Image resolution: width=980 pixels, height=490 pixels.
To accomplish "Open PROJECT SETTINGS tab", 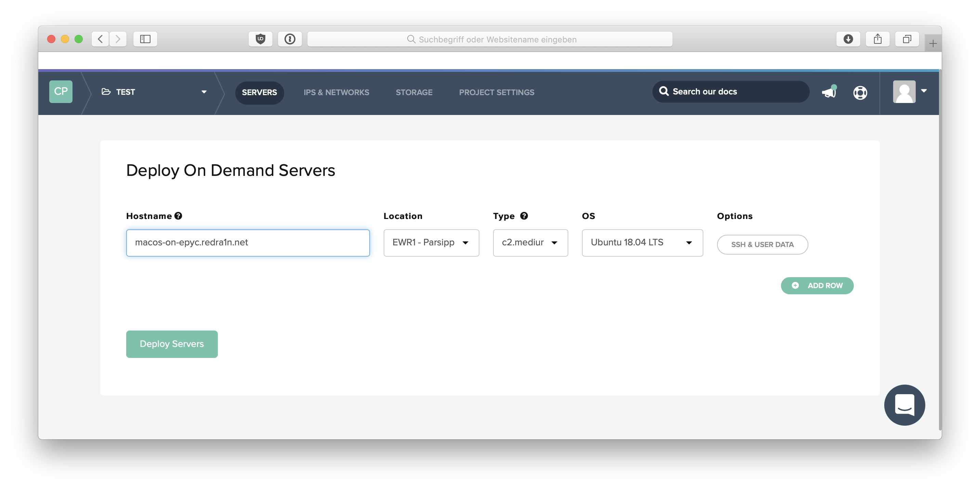I will tap(496, 92).
